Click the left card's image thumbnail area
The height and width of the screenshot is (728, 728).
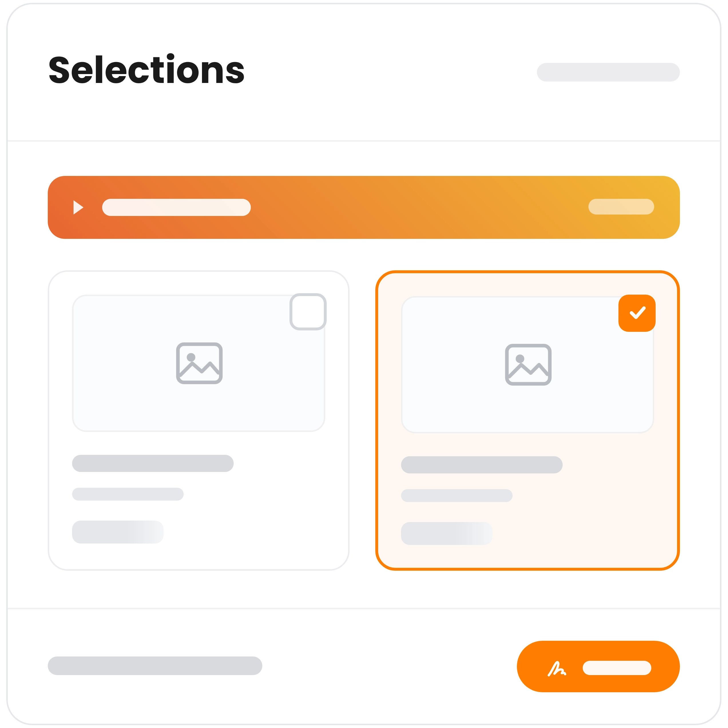point(199,363)
